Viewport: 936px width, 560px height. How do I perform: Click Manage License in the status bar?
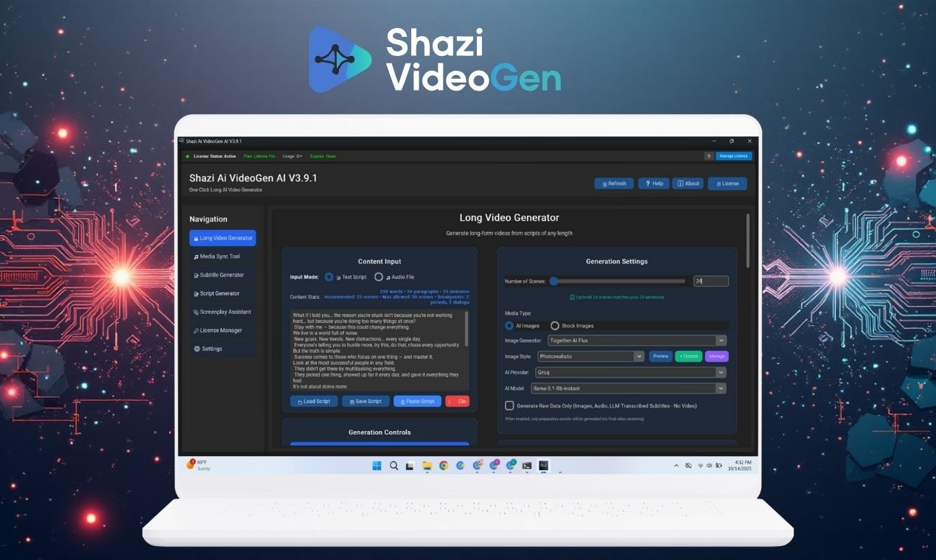point(733,155)
